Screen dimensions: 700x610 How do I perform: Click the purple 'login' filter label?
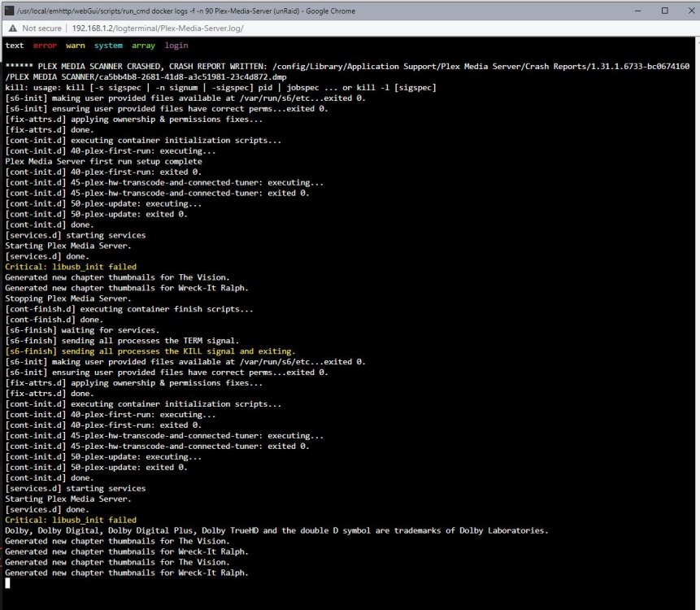tap(176, 45)
